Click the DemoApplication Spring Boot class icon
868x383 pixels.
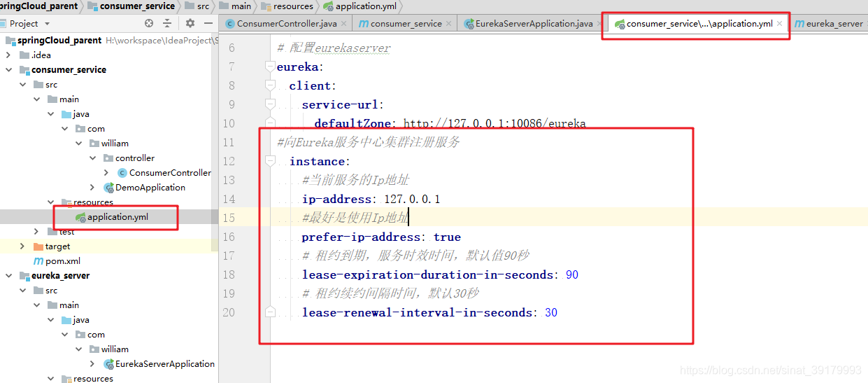(x=108, y=187)
